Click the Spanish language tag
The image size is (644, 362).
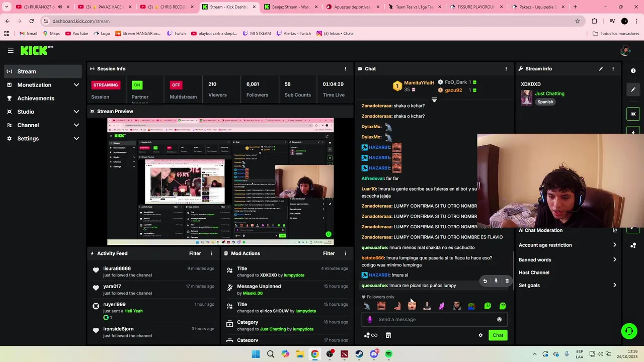click(x=545, y=102)
